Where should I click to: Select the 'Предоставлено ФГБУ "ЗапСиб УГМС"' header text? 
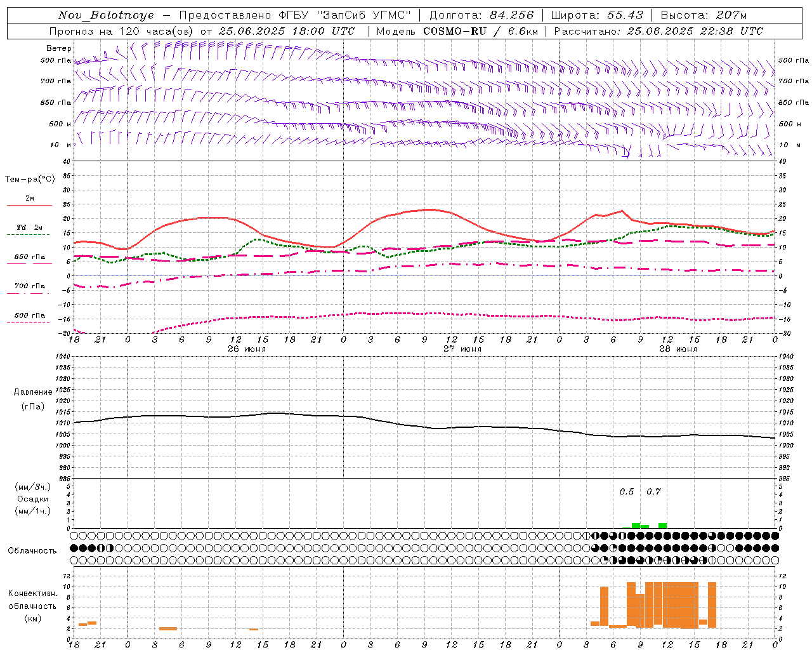tap(296, 15)
